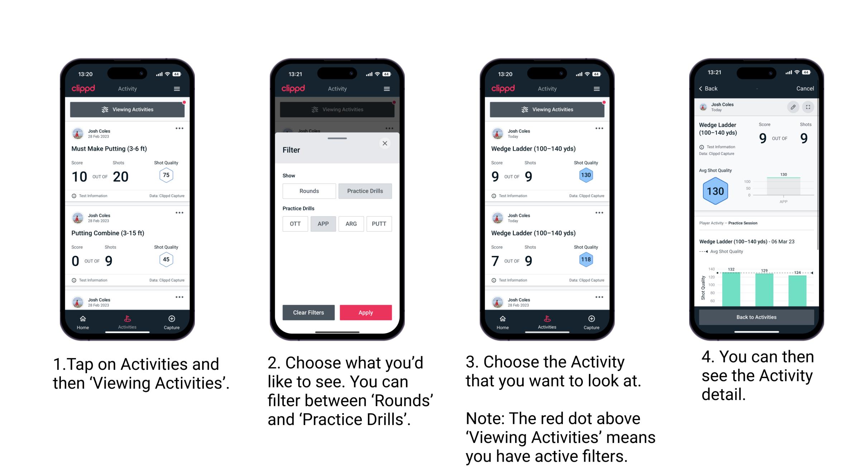The image size is (868, 467).
Task: Tap 'Clear Filters' button in filter panel
Action: [x=308, y=312]
